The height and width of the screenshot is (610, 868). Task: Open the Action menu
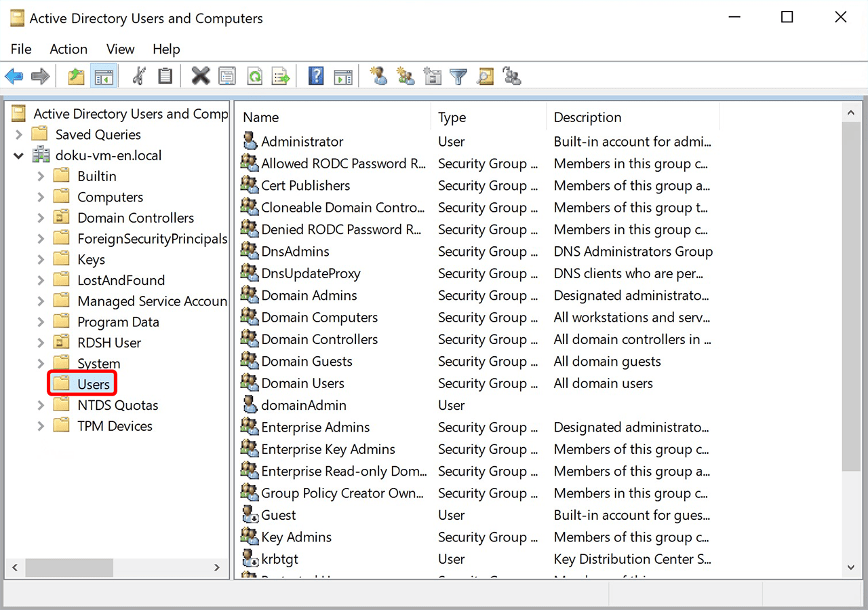click(68, 49)
